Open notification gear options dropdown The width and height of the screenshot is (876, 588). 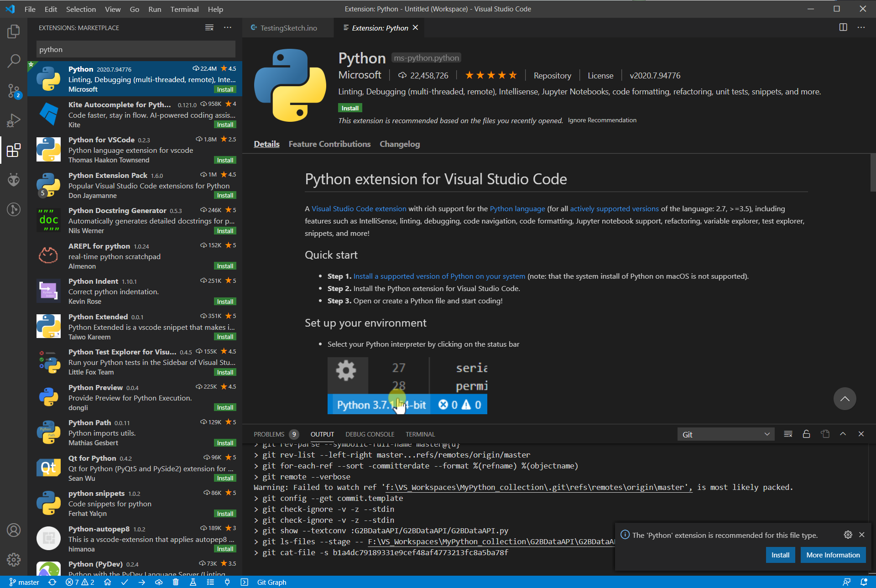point(848,535)
